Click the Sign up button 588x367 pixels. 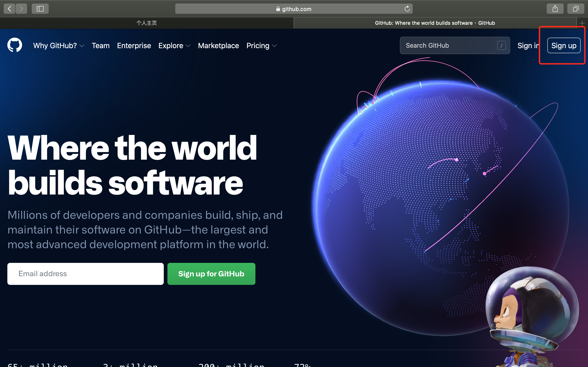tap(564, 45)
